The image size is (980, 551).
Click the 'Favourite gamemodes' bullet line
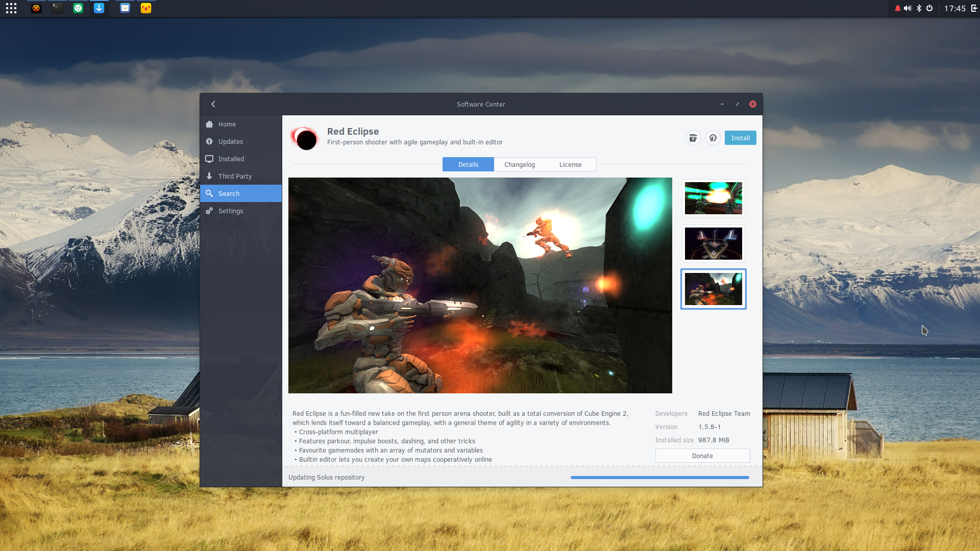[391, 450]
